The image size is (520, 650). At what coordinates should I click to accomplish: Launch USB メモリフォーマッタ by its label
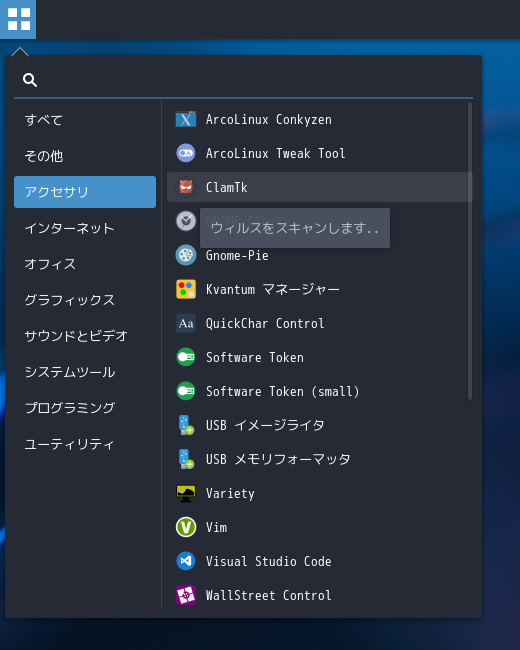pos(278,459)
